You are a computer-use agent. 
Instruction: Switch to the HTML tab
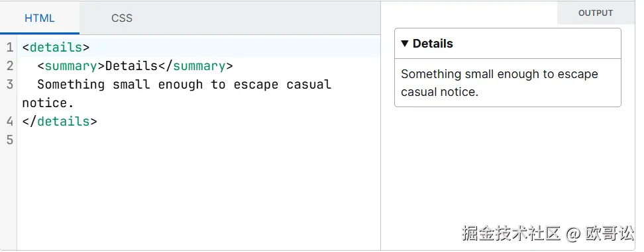point(40,18)
